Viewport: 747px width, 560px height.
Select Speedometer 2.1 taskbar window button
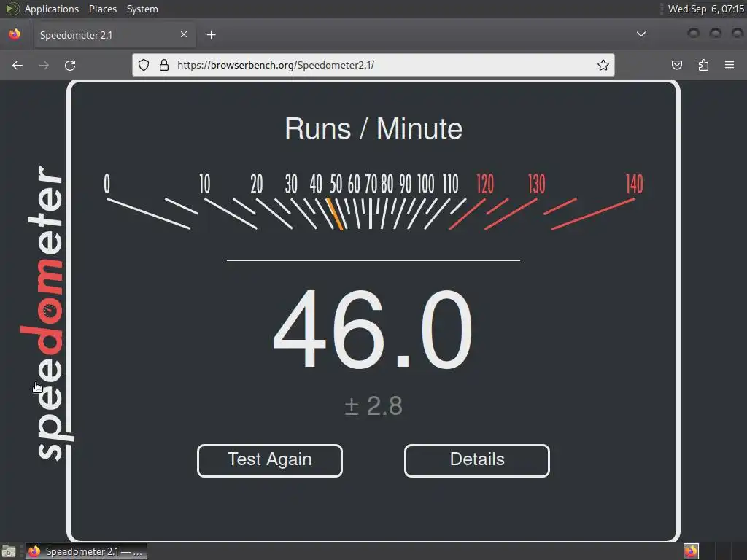86,551
